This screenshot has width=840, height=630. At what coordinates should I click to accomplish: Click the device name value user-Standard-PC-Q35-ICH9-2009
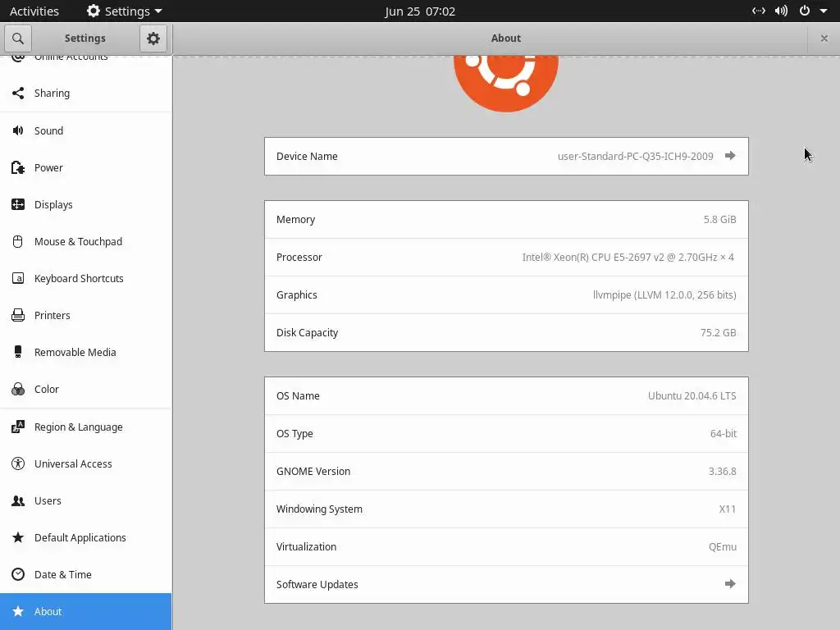tap(636, 157)
